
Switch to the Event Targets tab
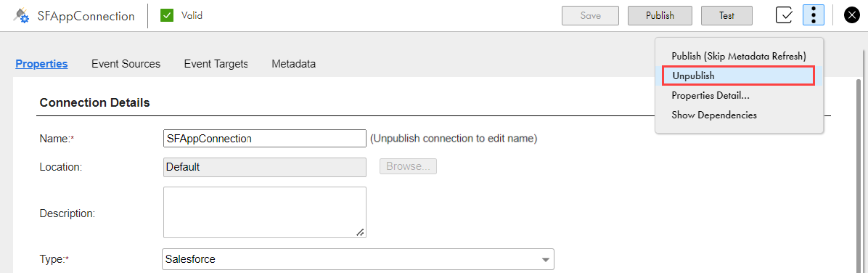216,64
